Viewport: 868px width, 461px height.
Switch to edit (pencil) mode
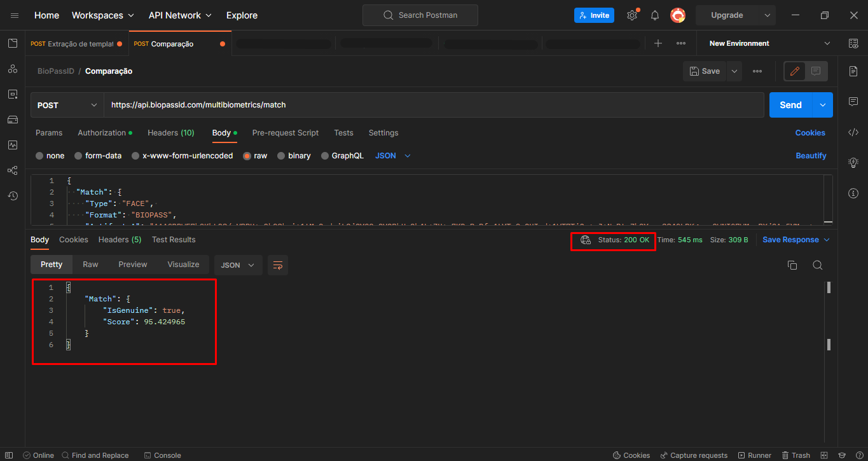click(x=795, y=71)
